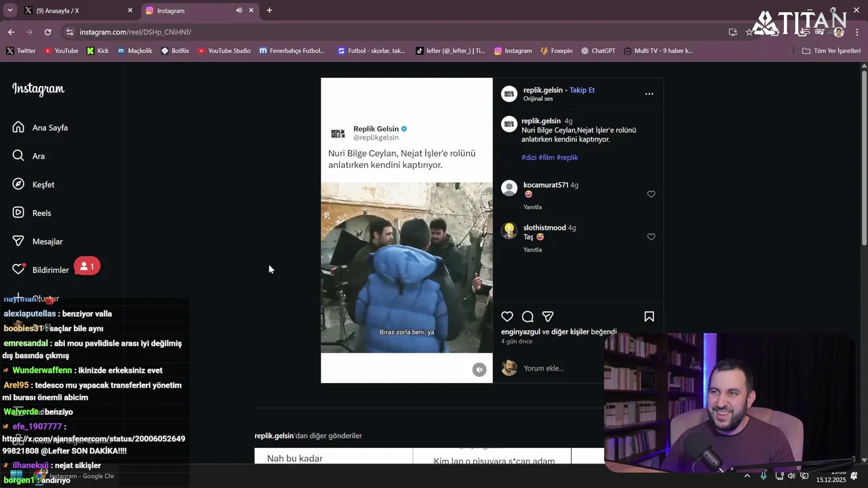Go to Reels in sidebar
Screen dimensions: 868x488
tap(32, 213)
